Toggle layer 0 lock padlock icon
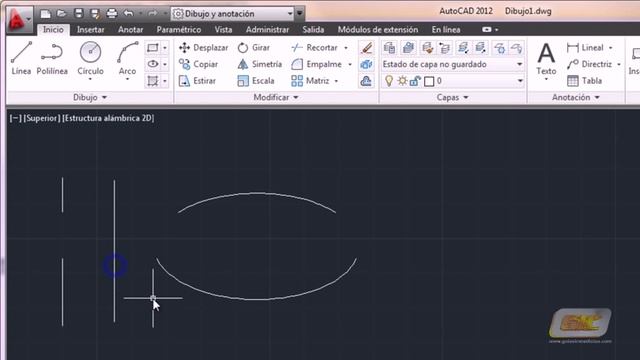 coord(415,81)
